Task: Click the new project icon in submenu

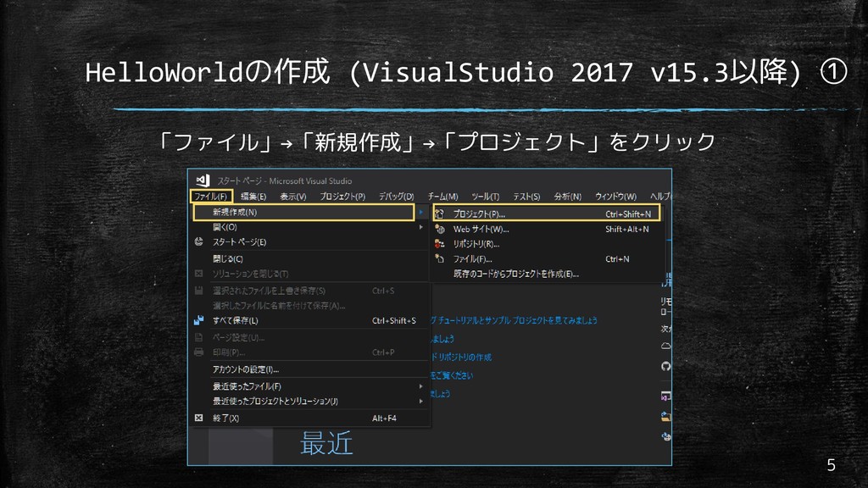Action: (440, 213)
